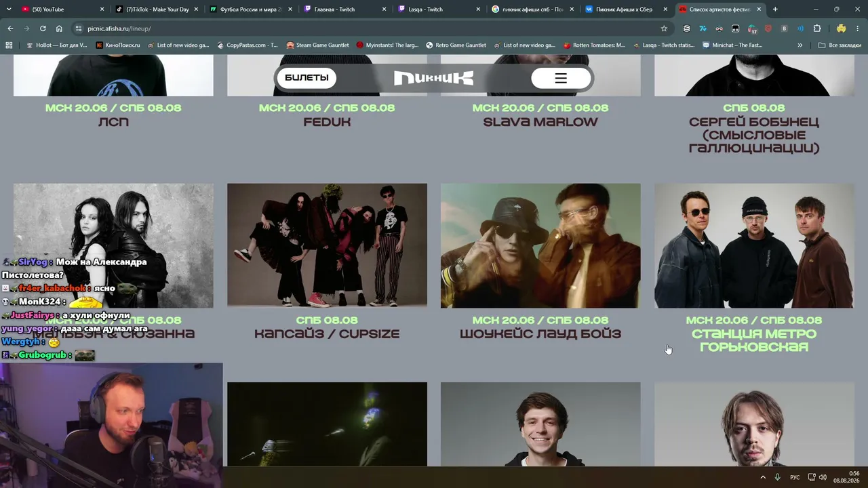Open the 'Minichat' bookmark
The height and width of the screenshot is (488, 868).
[732, 45]
